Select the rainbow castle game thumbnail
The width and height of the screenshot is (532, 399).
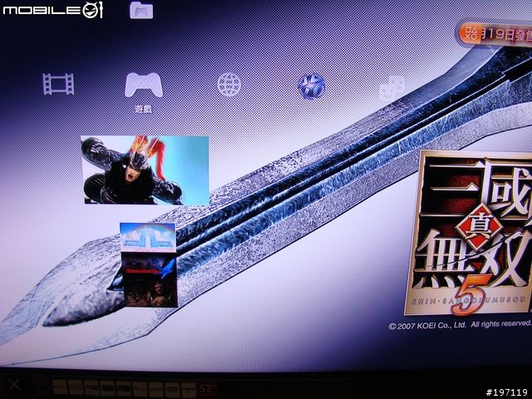coord(148,237)
